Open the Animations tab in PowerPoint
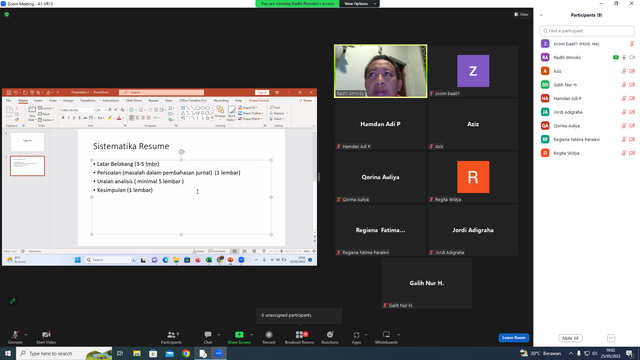This screenshot has height=360, width=640. point(111,100)
